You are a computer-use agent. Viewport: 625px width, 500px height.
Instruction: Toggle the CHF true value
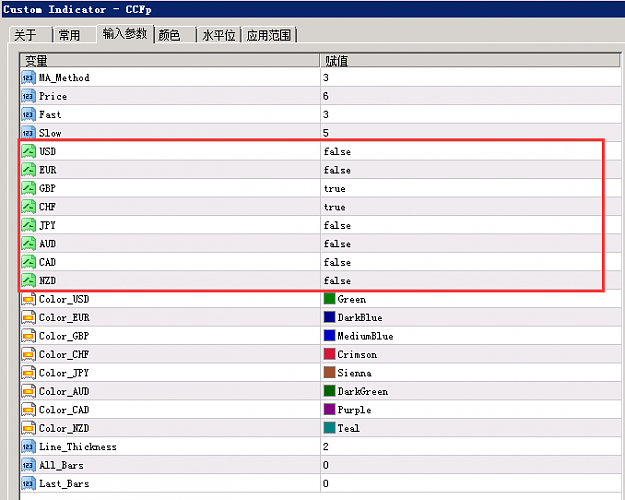point(334,207)
